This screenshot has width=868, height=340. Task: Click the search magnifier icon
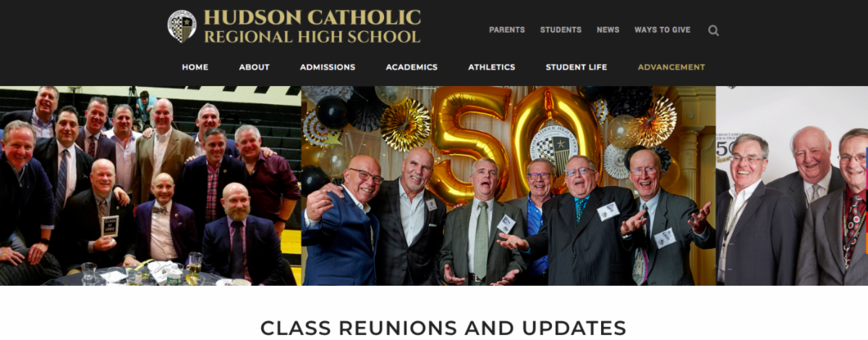713,30
